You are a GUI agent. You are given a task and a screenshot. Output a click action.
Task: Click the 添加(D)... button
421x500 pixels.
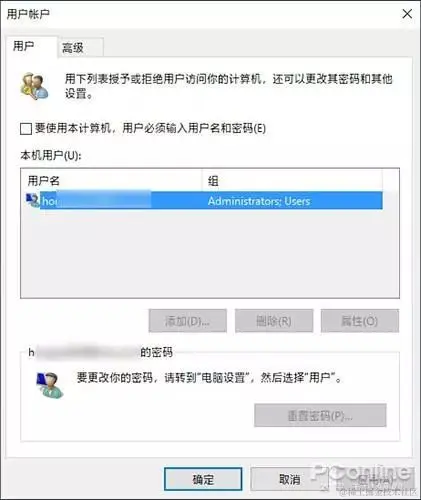188,321
